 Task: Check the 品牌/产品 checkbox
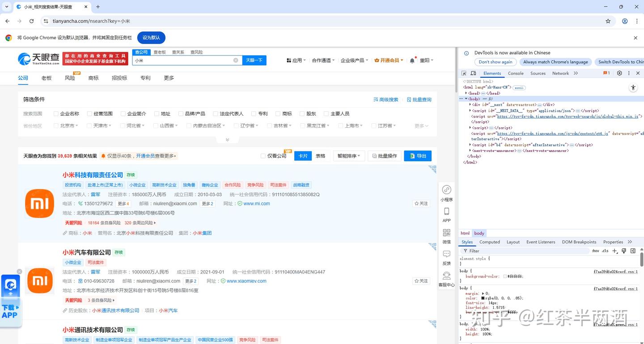(x=181, y=114)
